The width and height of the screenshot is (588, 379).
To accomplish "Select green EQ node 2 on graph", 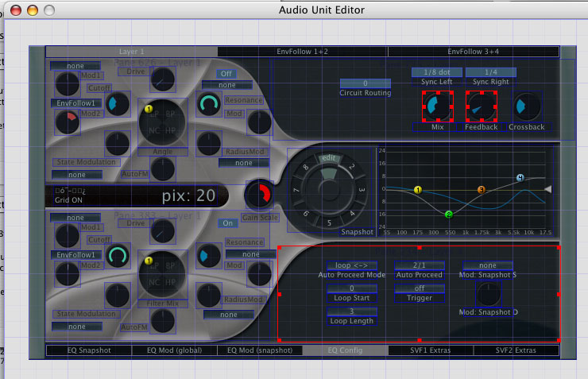I will [448, 215].
